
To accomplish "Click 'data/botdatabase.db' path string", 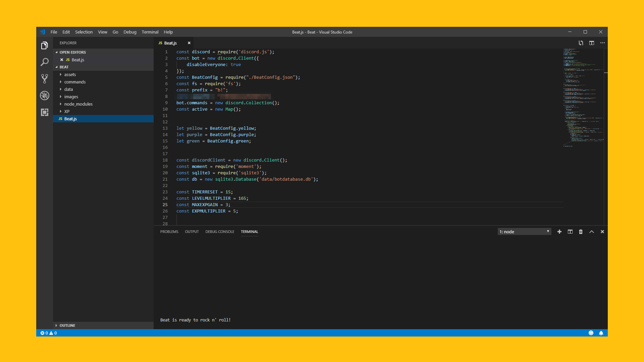I will tap(286, 179).
